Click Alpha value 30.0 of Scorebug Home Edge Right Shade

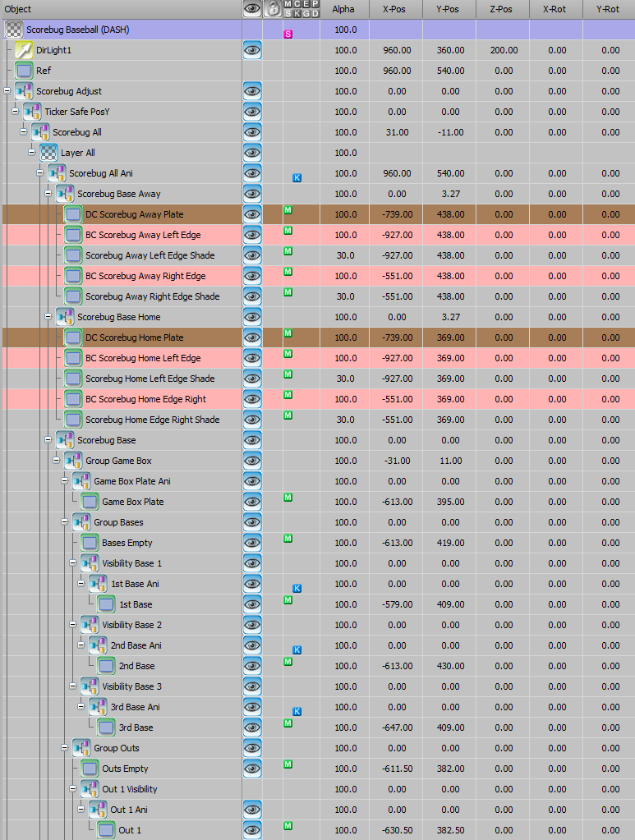click(x=346, y=420)
